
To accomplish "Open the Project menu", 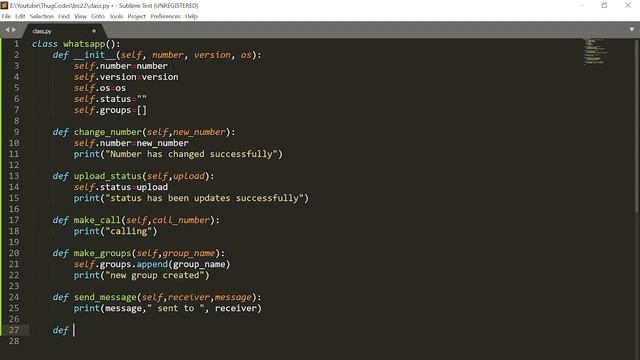I will tap(136, 16).
